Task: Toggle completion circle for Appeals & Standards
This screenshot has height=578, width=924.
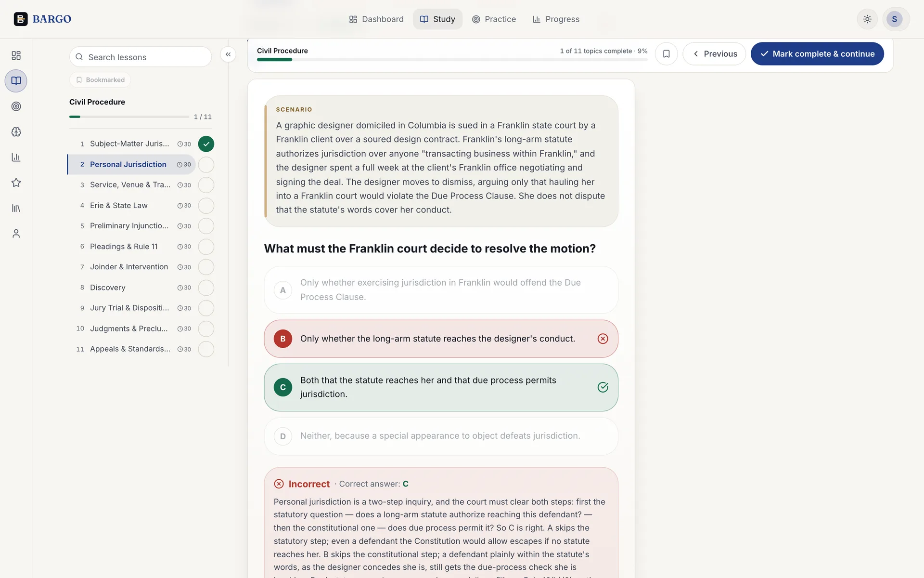Action: tap(206, 349)
